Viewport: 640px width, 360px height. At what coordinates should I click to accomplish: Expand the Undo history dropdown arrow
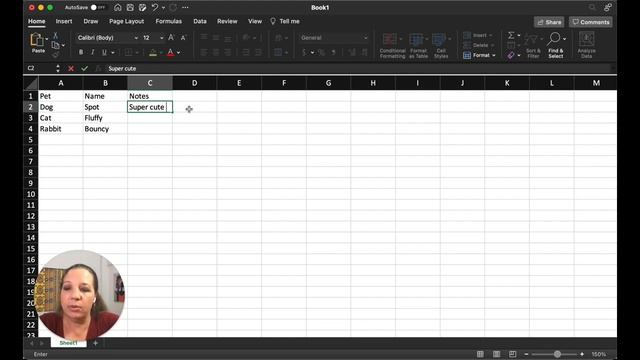[x=164, y=7]
